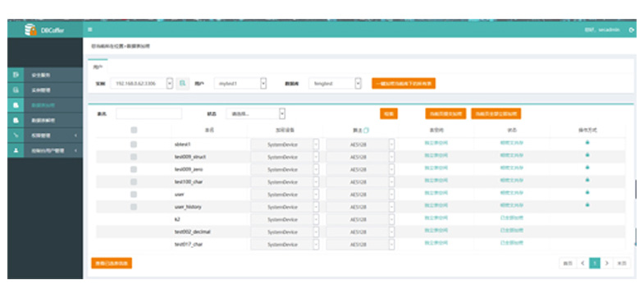Click the lock icon in the test009_struct row

tap(587, 154)
